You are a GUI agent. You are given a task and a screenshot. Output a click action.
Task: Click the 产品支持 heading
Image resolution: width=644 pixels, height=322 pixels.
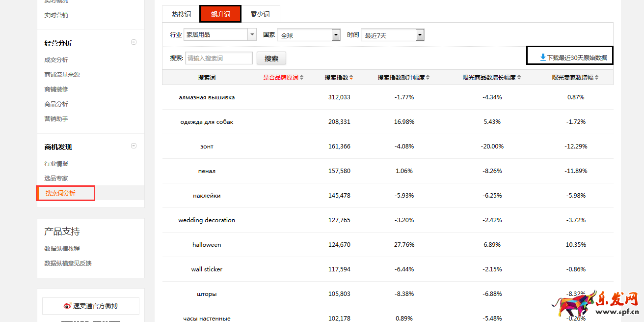[x=62, y=232]
